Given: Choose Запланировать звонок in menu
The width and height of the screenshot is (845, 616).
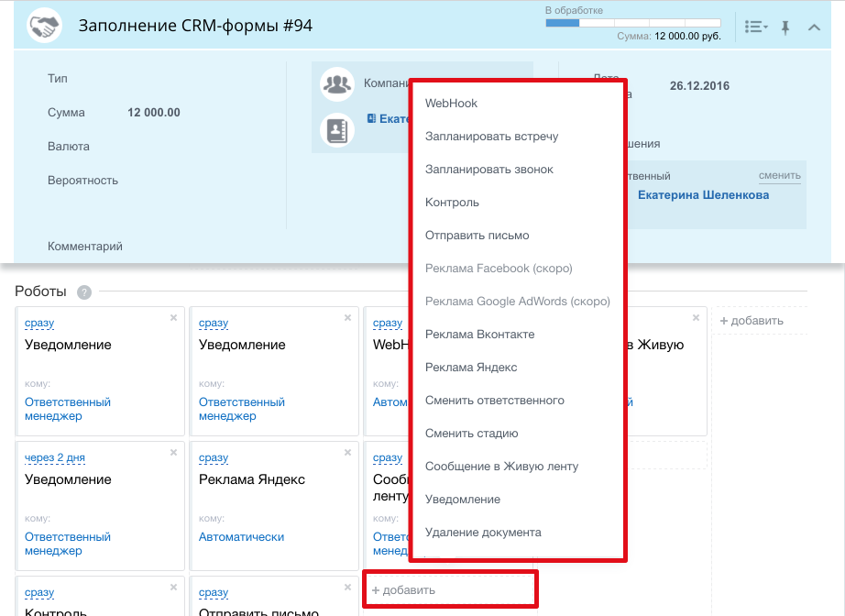Looking at the screenshot, I should (x=489, y=170).
